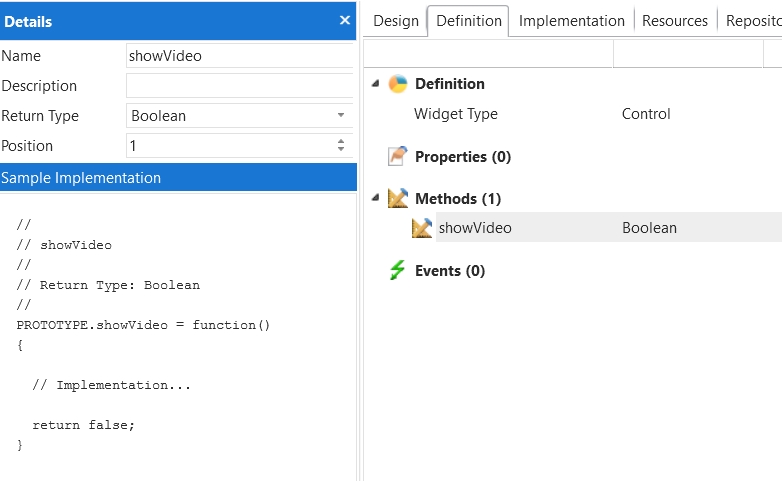Increase the Position value with up arrow
The image size is (782, 481).
[x=341, y=141]
